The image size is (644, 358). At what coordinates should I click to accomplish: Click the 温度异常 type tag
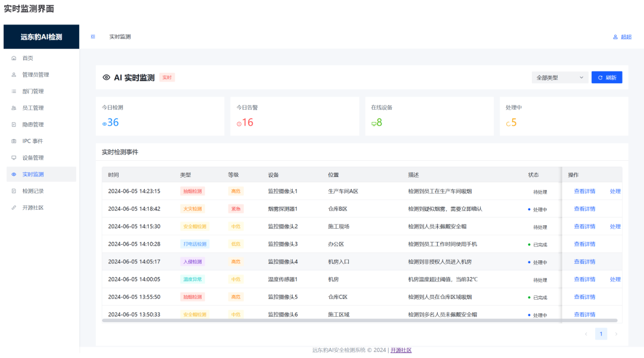click(x=193, y=279)
